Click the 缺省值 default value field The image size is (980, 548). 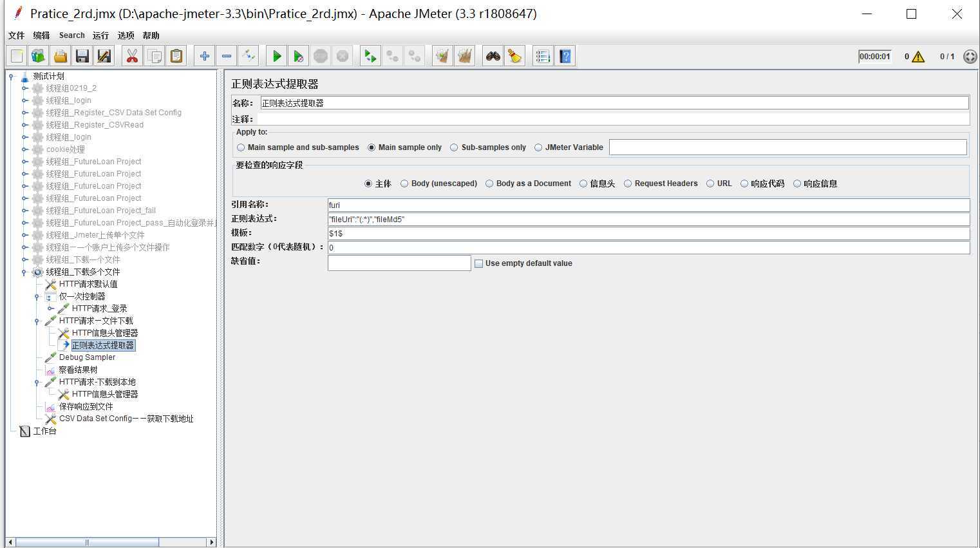399,263
